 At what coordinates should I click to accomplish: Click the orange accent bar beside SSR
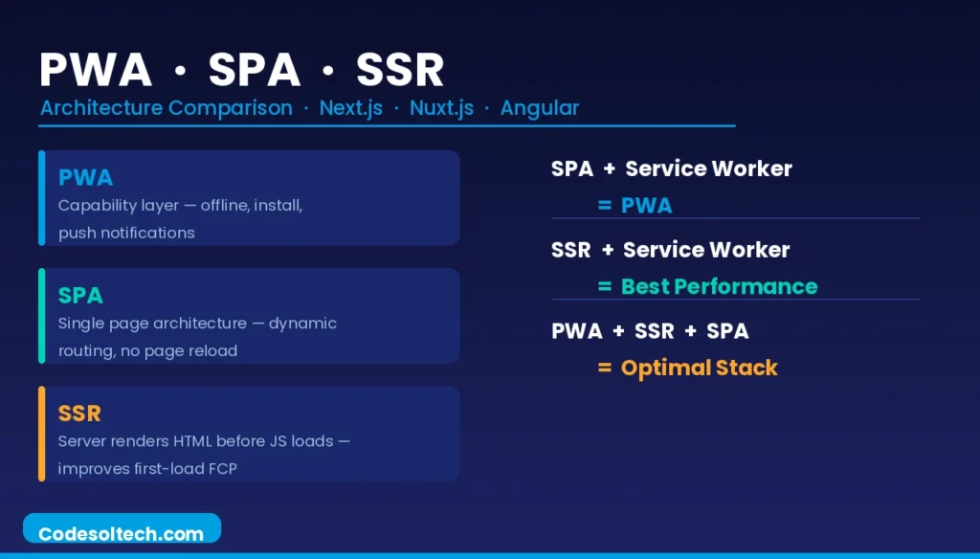42,433
